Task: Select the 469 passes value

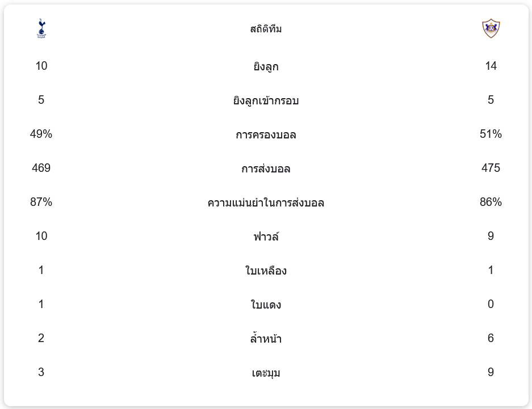Action: click(41, 168)
